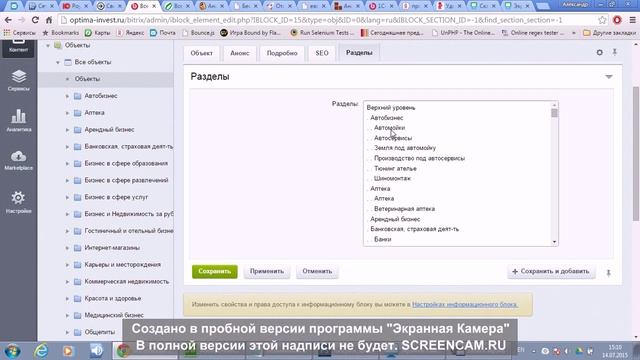Switch to the Подробно tab
Image resolution: width=640 pixels, height=360 pixels.
click(282, 53)
